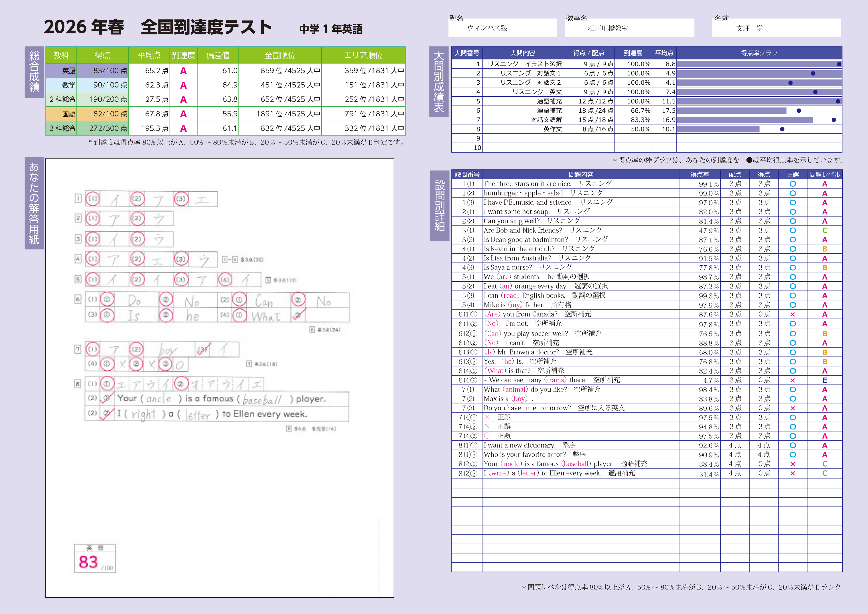Viewport: 868px width, 614px height.
Task: Click the average dot on the 英作文 graph row
Action: pos(782,129)
